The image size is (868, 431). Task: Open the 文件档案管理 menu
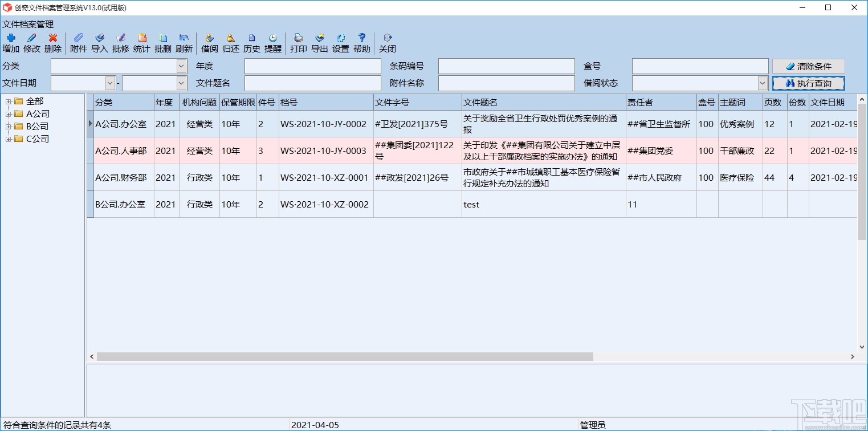click(27, 25)
